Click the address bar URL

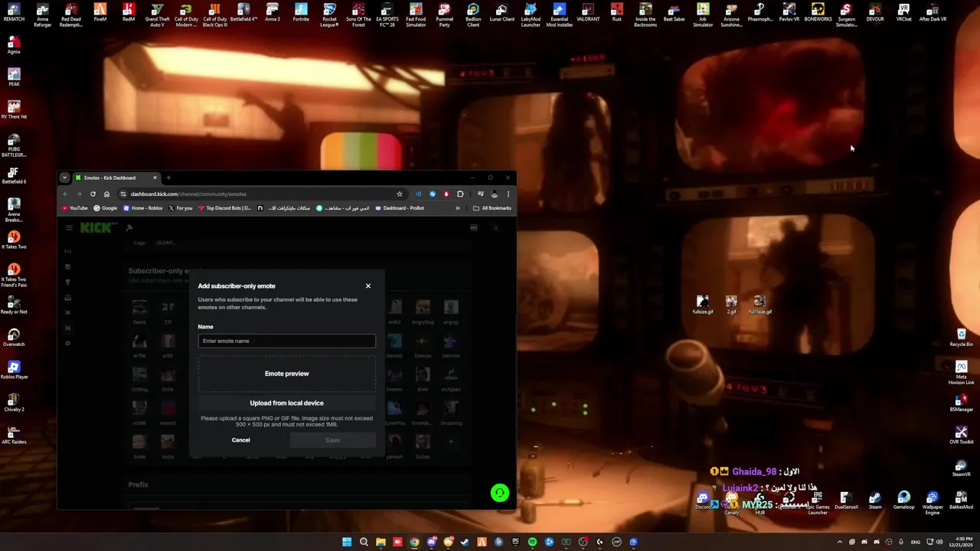pyautogui.click(x=188, y=194)
